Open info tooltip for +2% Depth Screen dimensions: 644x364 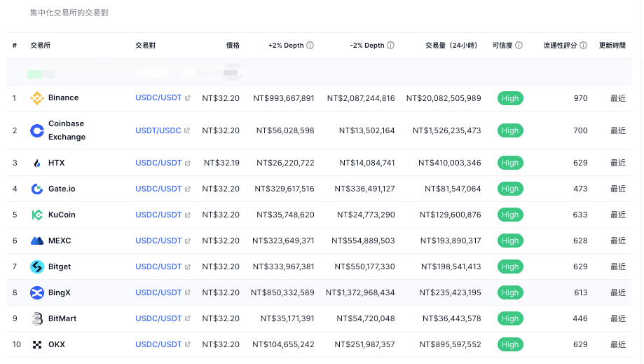pos(310,45)
